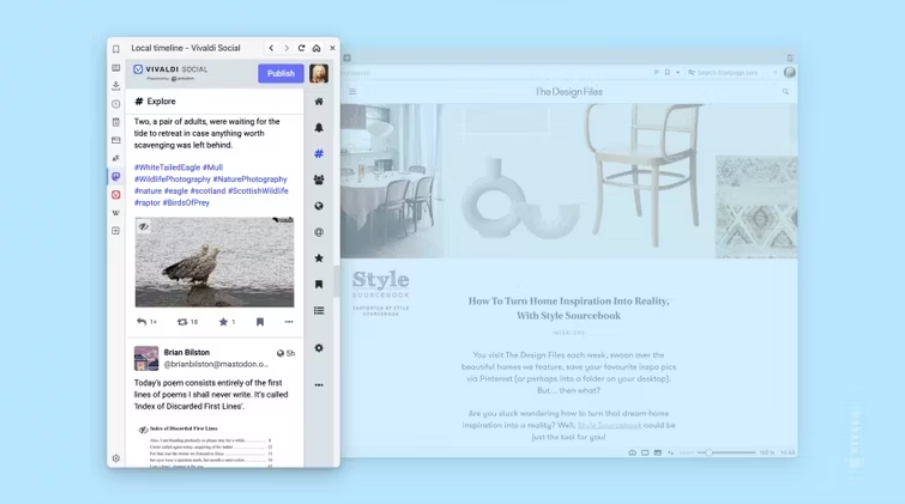Open the profile avatar next to Publish

pos(319,73)
